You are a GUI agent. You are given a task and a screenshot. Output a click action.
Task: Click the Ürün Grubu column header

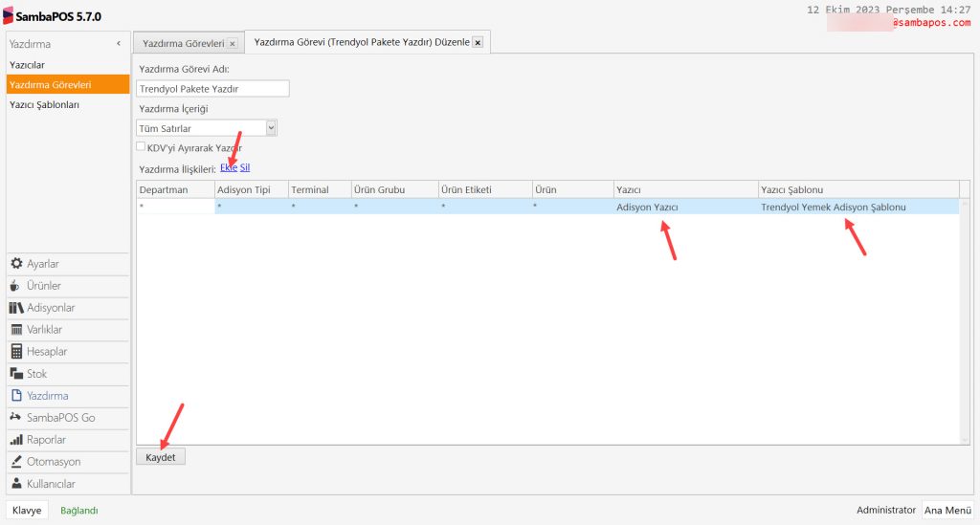click(x=395, y=189)
